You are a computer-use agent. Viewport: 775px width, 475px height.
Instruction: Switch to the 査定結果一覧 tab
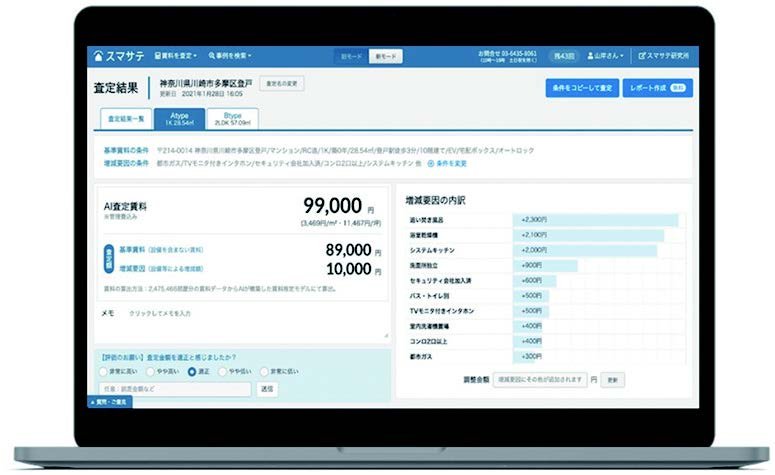(125, 118)
